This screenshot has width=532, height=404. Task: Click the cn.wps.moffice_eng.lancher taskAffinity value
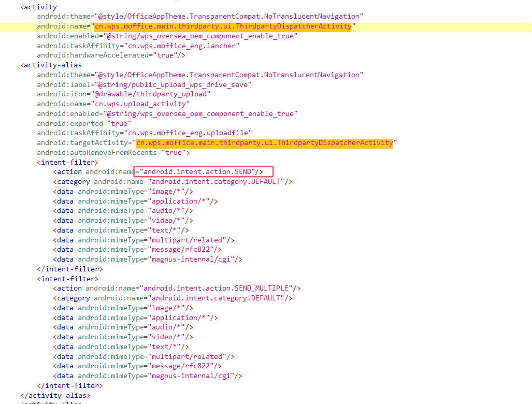(184, 46)
